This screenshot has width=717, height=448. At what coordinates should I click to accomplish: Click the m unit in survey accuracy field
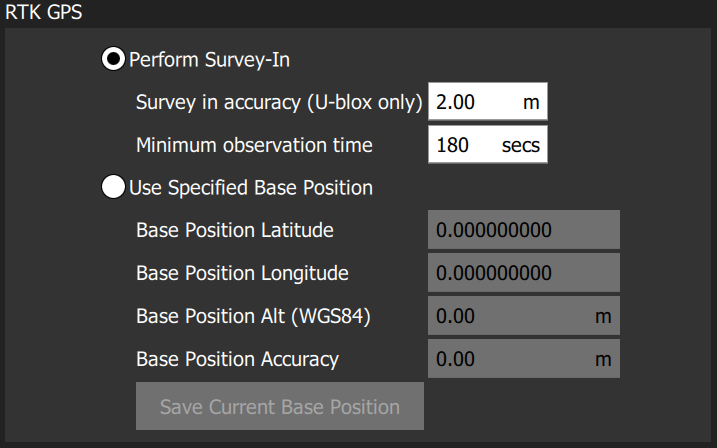tap(531, 102)
